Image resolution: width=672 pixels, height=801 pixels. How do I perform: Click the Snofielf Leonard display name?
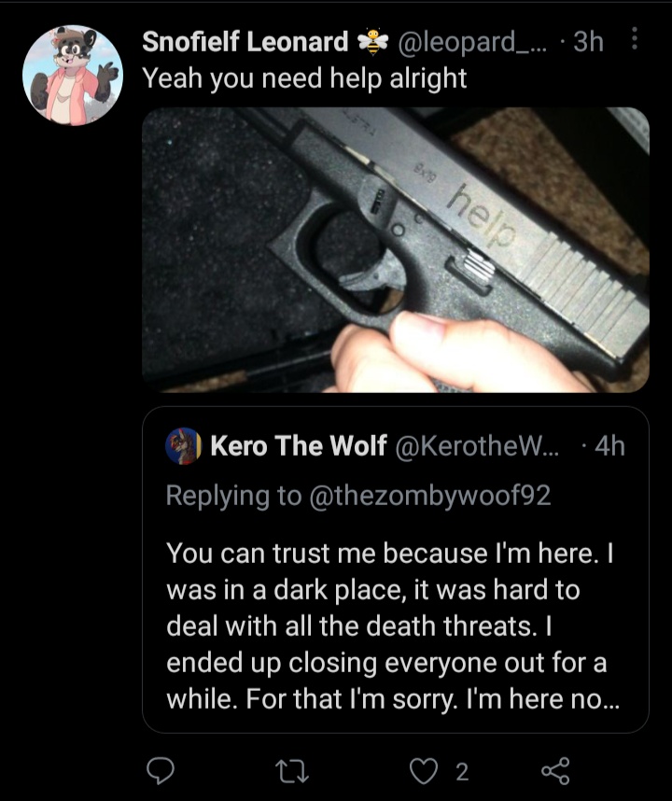[x=245, y=41]
